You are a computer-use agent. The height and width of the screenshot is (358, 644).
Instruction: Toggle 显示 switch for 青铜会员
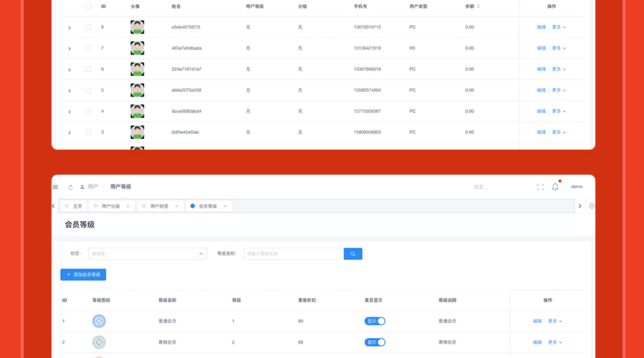pyautogui.click(x=374, y=342)
